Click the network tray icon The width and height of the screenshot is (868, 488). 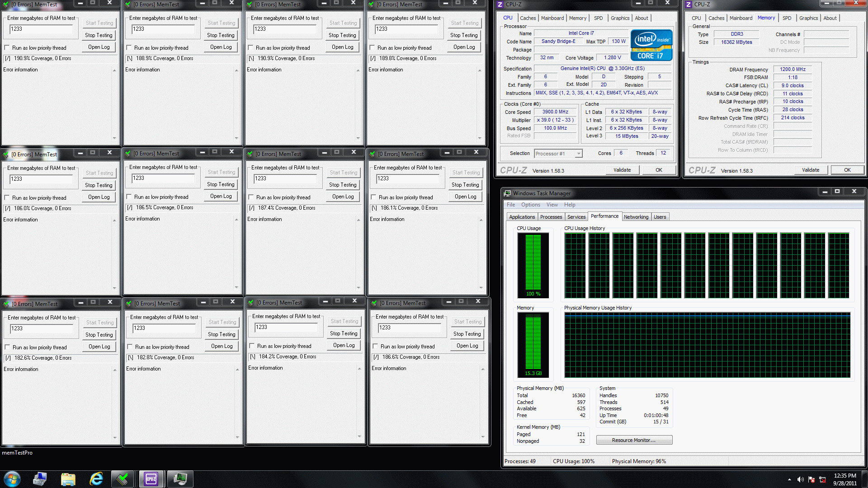click(x=822, y=479)
